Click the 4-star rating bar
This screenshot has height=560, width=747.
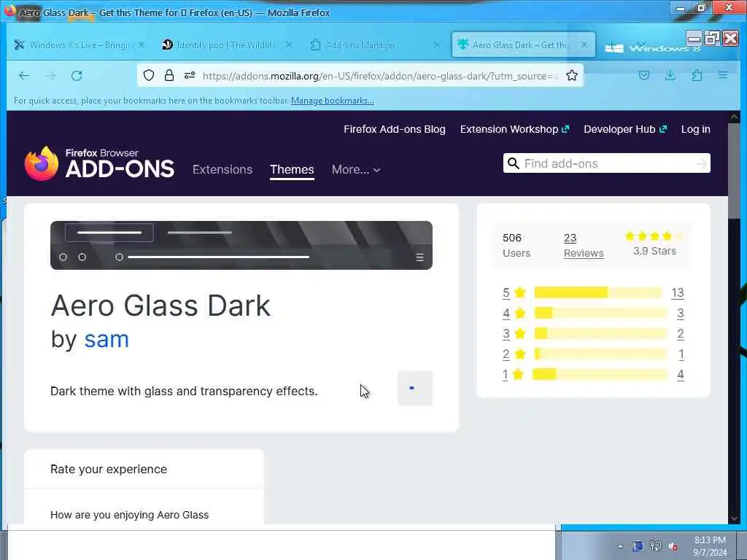coord(600,313)
